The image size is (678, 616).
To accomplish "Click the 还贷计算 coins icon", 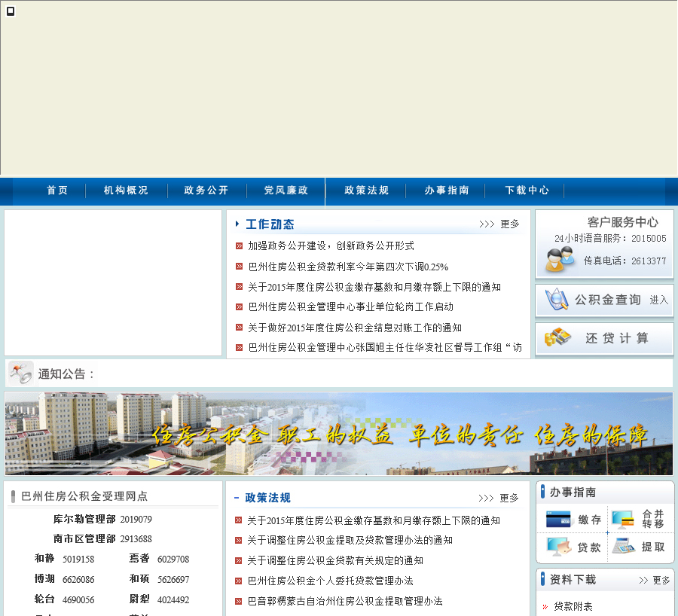I will [x=557, y=337].
